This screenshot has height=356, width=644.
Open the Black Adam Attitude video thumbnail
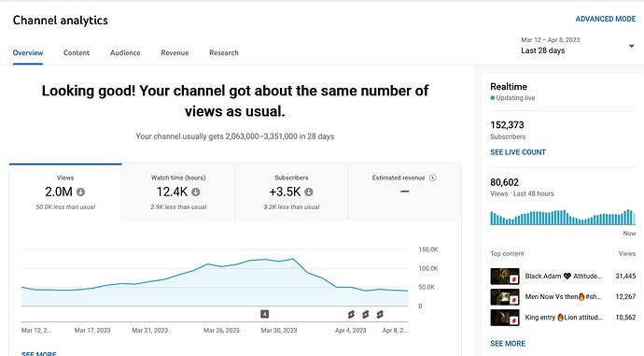click(x=505, y=277)
